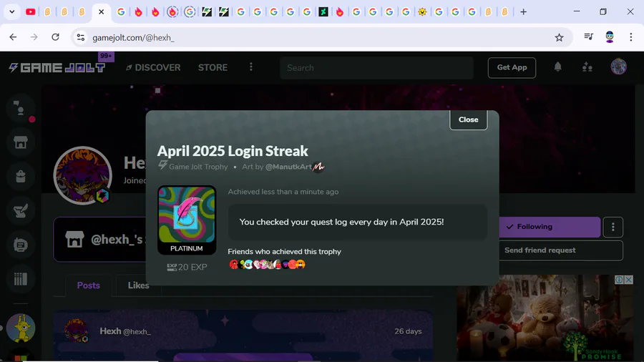Viewport: 644px width, 362px height.
Task: Click the PLATINUM trophy label
Action: click(187, 248)
